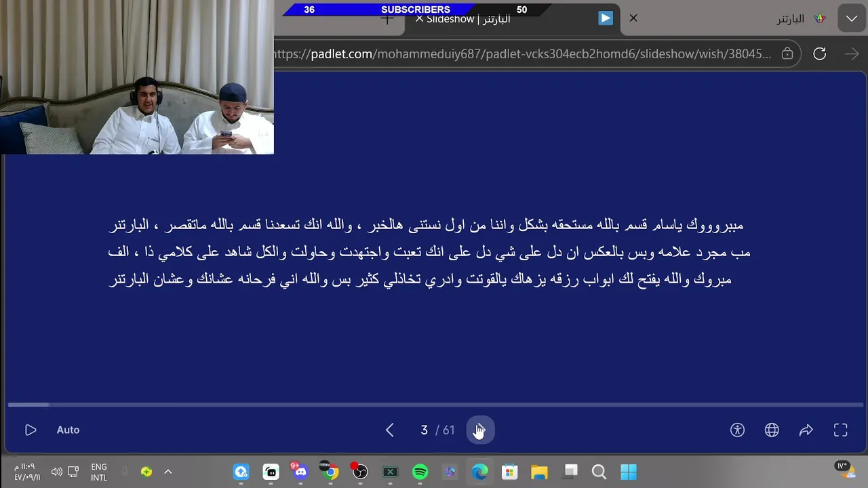868x488 pixels.
Task: Close the Slideshow tab
Action: coord(419,19)
